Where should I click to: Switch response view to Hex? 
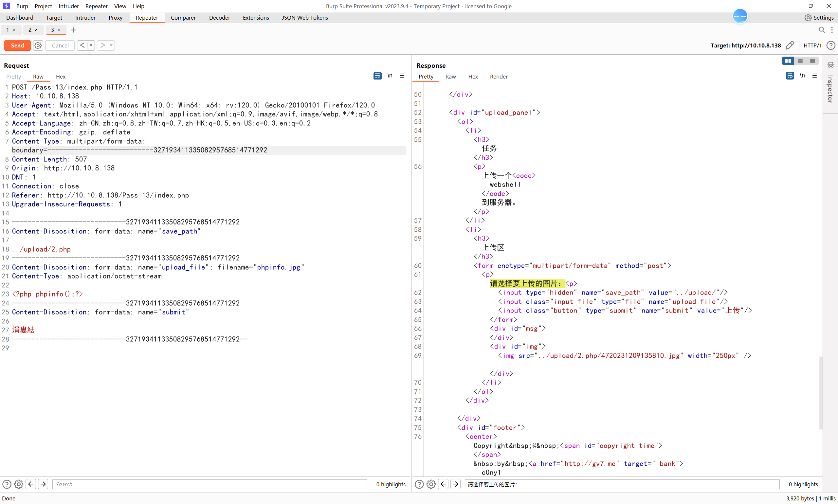coord(473,77)
